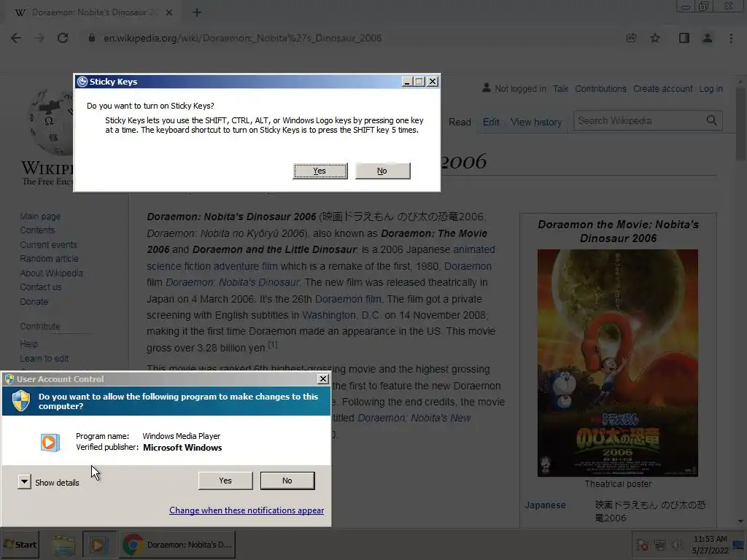The height and width of the screenshot is (560, 747).
Task: Click Yes in the Sticky Keys dialog
Action: point(320,171)
